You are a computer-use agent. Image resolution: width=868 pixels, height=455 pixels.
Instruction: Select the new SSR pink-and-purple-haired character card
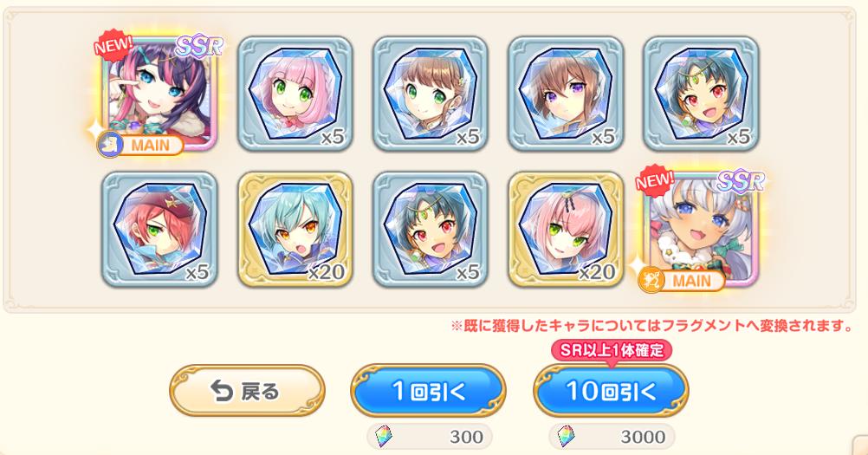[x=160, y=94]
